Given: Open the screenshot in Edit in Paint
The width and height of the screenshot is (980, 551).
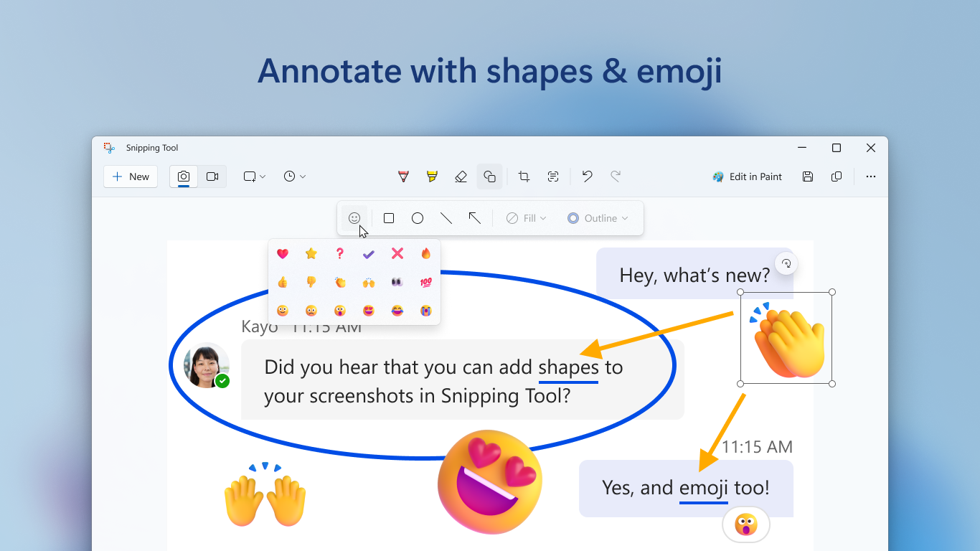Looking at the screenshot, I should coord(748,176).
